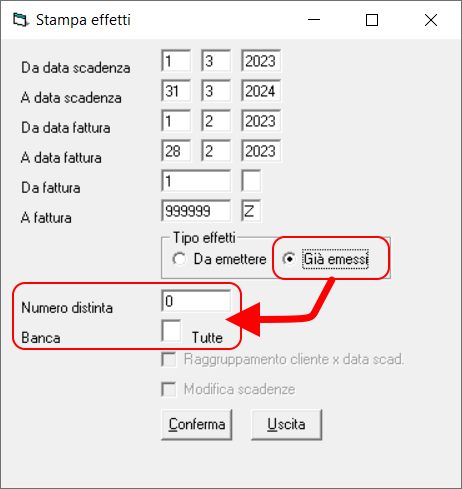Click the Uscita button
This screenshot has width=462, height=489.
point(286,424)
